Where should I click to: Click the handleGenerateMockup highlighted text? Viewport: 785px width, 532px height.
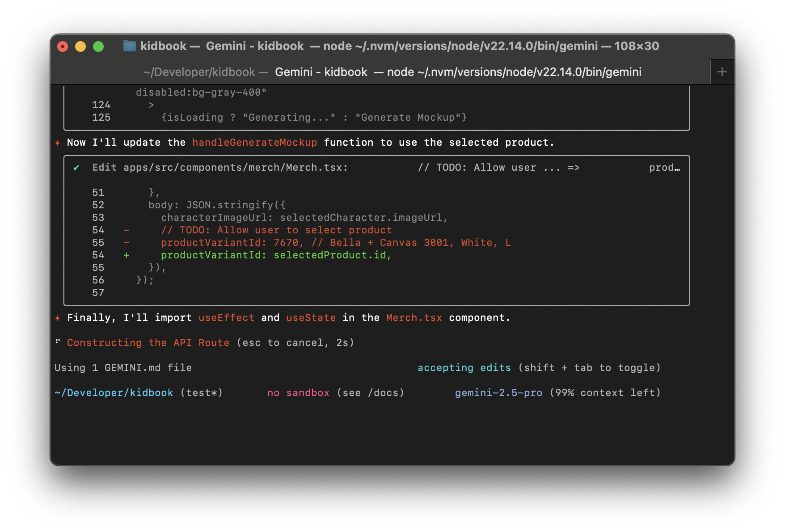[x=254, y=143]
